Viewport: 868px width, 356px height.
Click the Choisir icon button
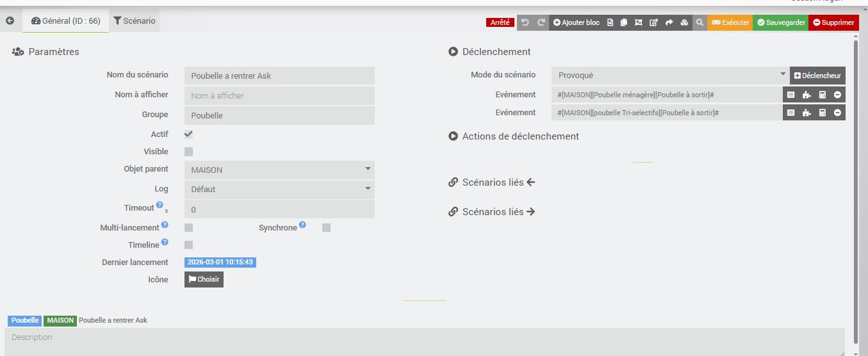click(204, 279)
